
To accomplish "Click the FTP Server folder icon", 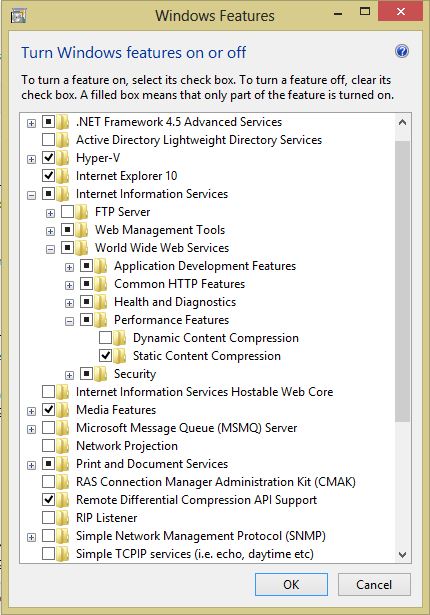I will click(x=82, y=212).
